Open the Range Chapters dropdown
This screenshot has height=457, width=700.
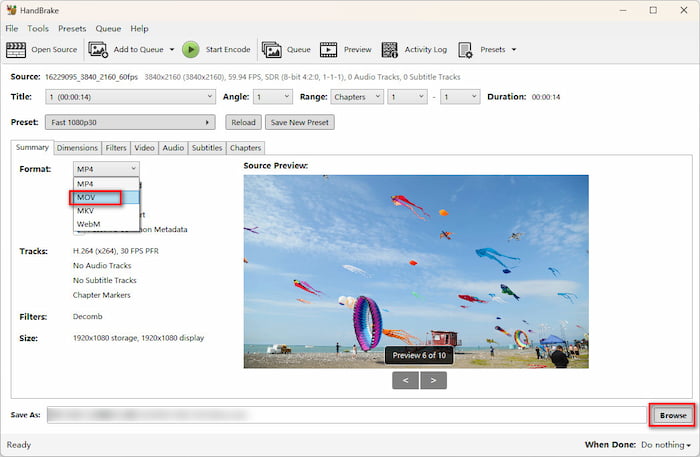tap(357, 97)
